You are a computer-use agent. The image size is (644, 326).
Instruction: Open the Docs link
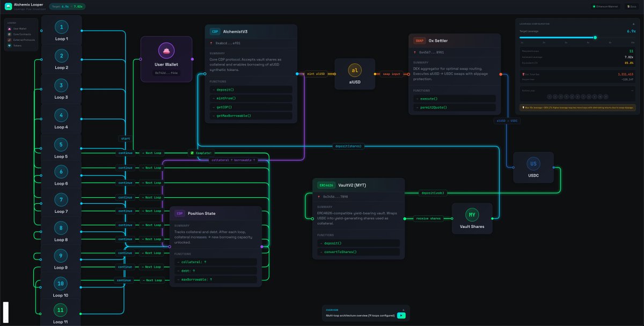pyautogui.click(x=631, y=6)
